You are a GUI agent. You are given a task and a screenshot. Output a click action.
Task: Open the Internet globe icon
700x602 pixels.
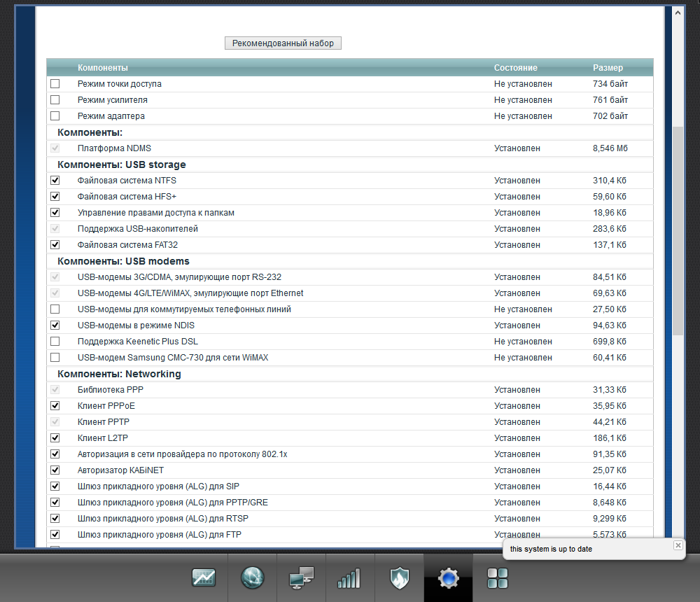pos(252,578)
